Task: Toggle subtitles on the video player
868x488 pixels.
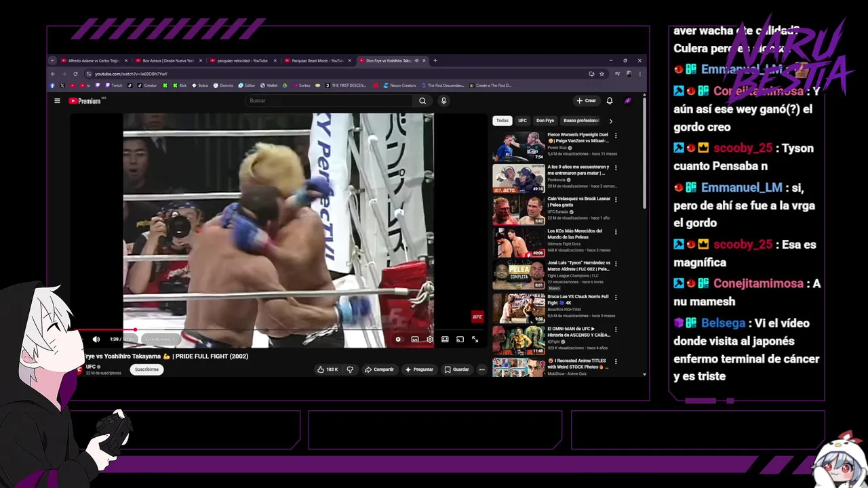Action: [414, 340]
